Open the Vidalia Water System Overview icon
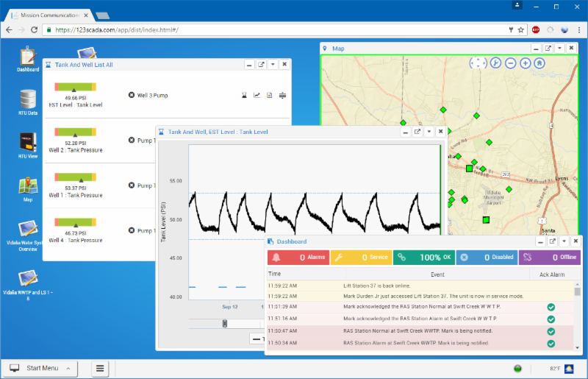The height and width of the screenshot is (379, 588). point(28,230)
